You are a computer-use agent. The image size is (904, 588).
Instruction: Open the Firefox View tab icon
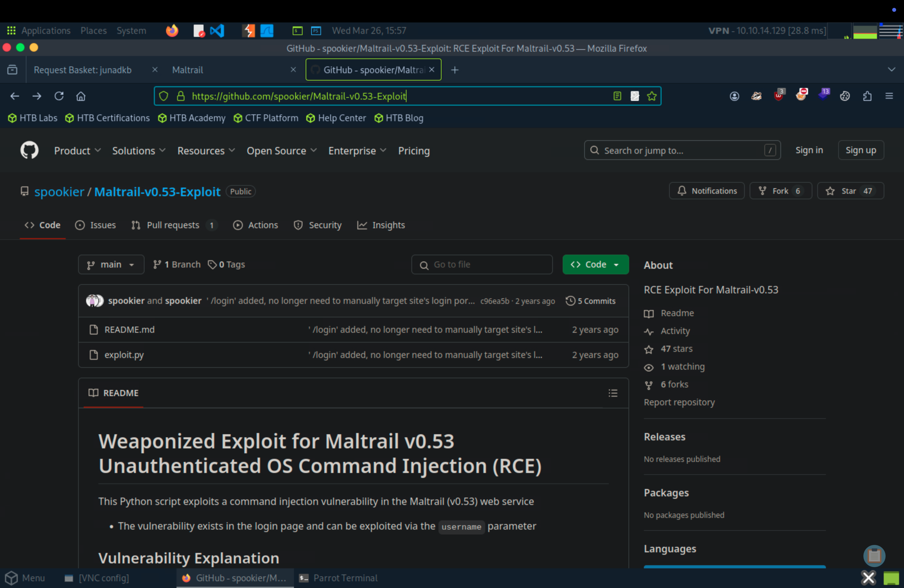click(x=12, y=70)
